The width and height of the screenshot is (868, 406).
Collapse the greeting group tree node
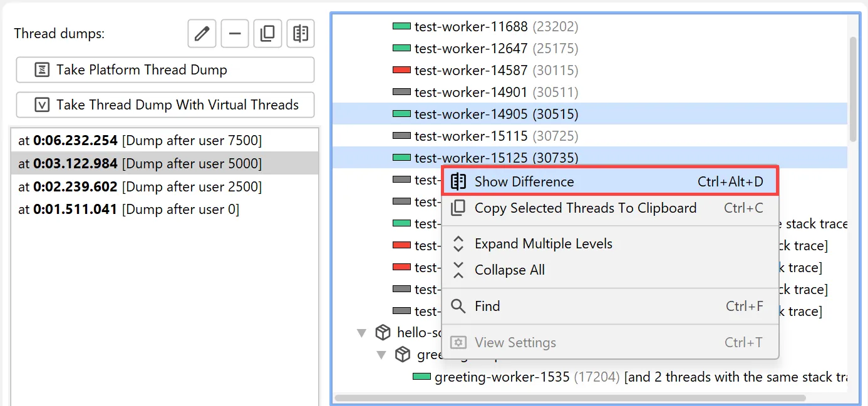[x=381, y=355]
